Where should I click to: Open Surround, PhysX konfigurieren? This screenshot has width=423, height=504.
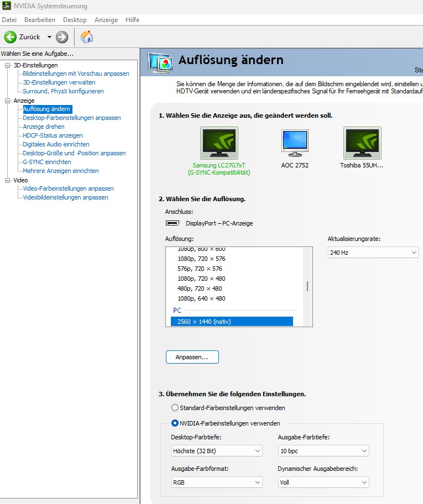click(x=64, y=91)
